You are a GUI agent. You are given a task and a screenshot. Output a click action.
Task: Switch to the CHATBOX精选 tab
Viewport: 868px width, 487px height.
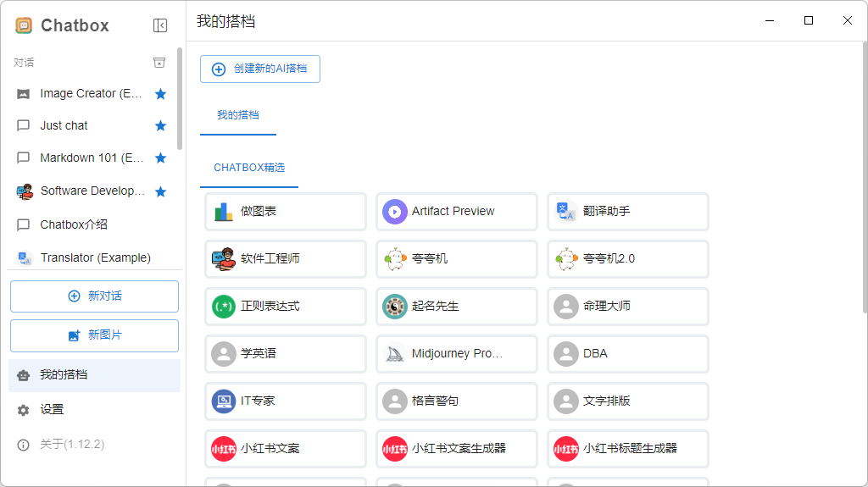coord(249,168)
